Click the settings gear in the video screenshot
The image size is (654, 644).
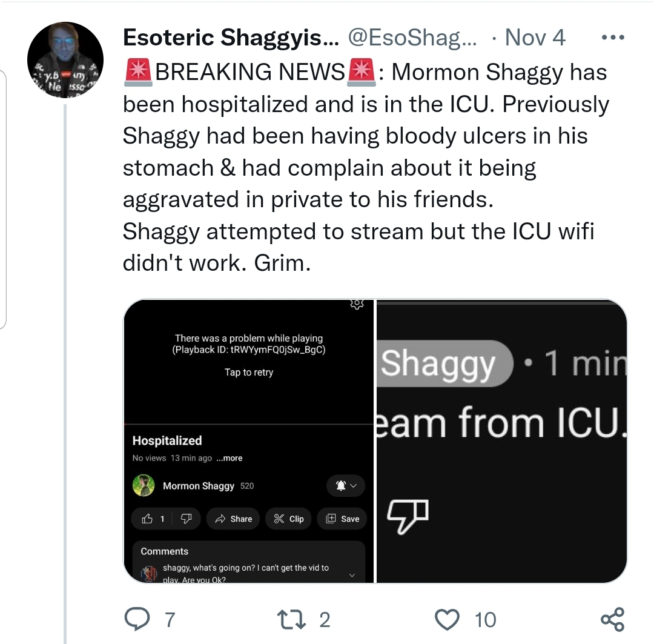357,305
